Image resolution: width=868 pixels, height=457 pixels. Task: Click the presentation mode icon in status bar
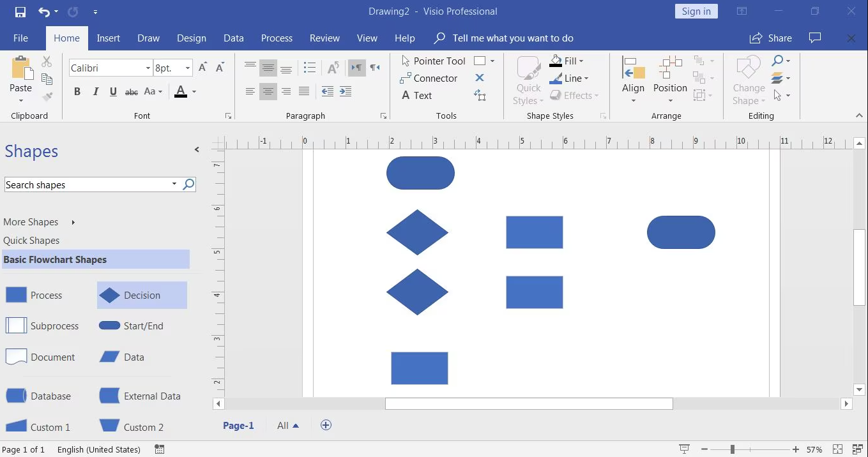[x=684, y=449]
